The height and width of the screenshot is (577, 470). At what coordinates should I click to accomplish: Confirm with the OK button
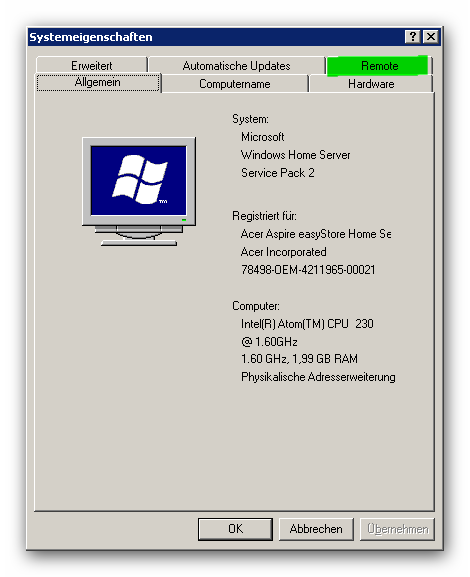(x=235, y=529)
